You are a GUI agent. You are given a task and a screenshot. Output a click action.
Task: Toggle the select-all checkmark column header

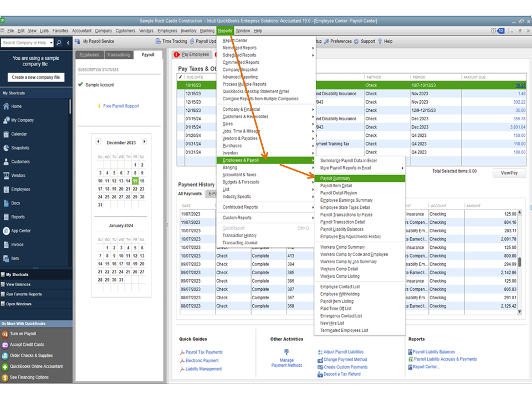coord(181,77)
